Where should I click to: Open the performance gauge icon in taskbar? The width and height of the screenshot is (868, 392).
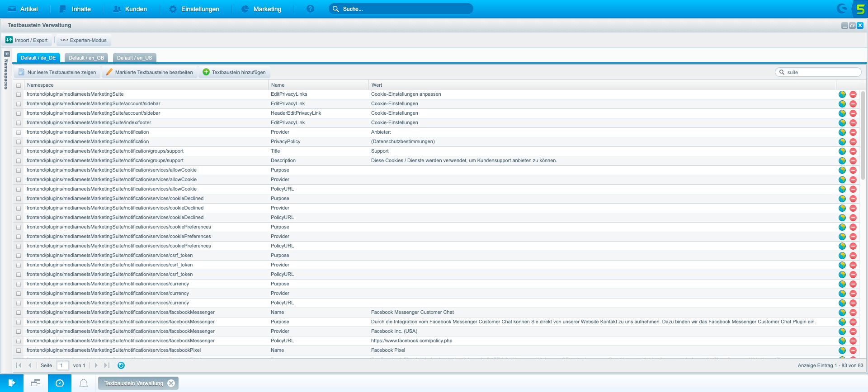click(60, 383)
